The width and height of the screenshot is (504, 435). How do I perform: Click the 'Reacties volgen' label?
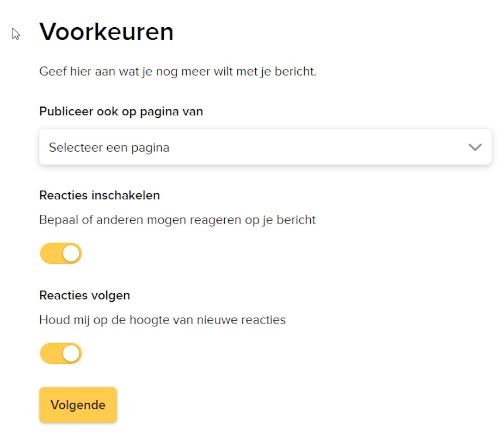point(84,295)
